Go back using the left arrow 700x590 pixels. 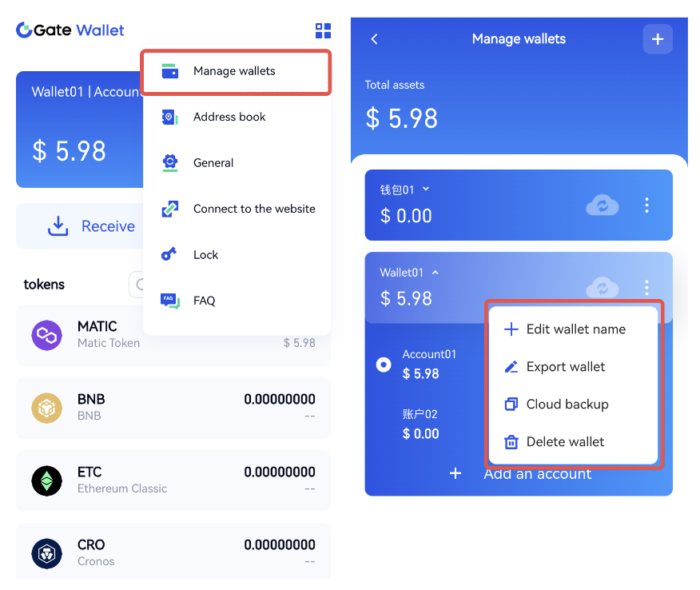pos(375,39)
